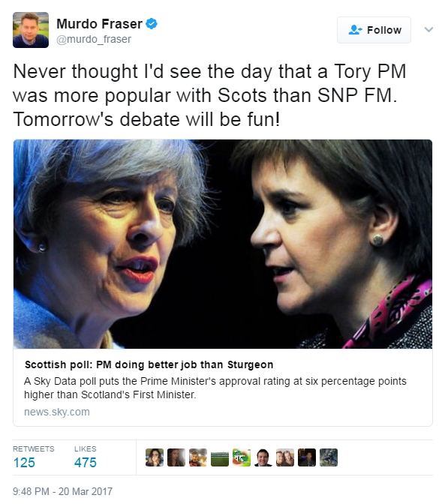Open the news.sky.com link
This screenshot has height=504, width=445.
[x=57, y=412]
